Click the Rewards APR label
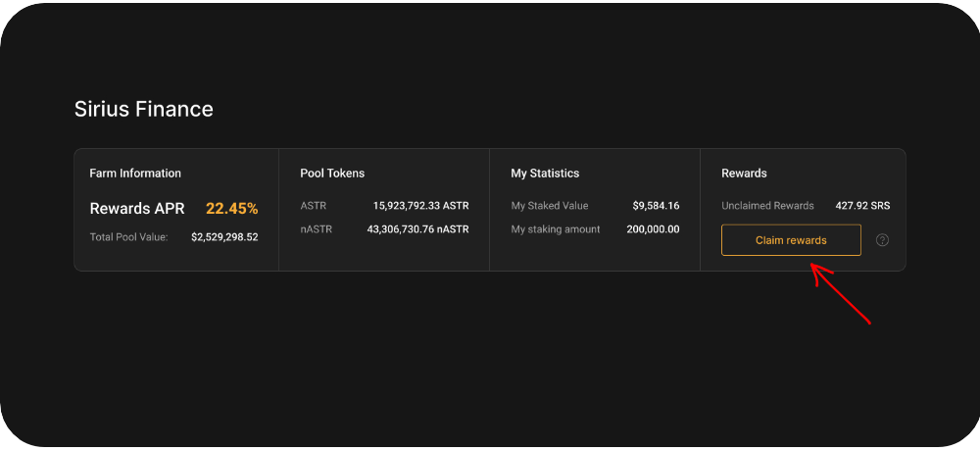Screen dimensions: 980x451 pyautogui.click(x=137, y=208)
